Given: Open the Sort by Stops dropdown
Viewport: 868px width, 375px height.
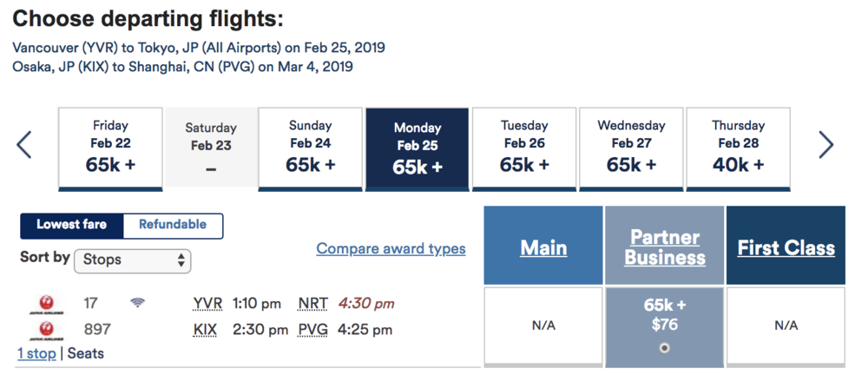Looking at the screenshot, I should coord(132,260).
